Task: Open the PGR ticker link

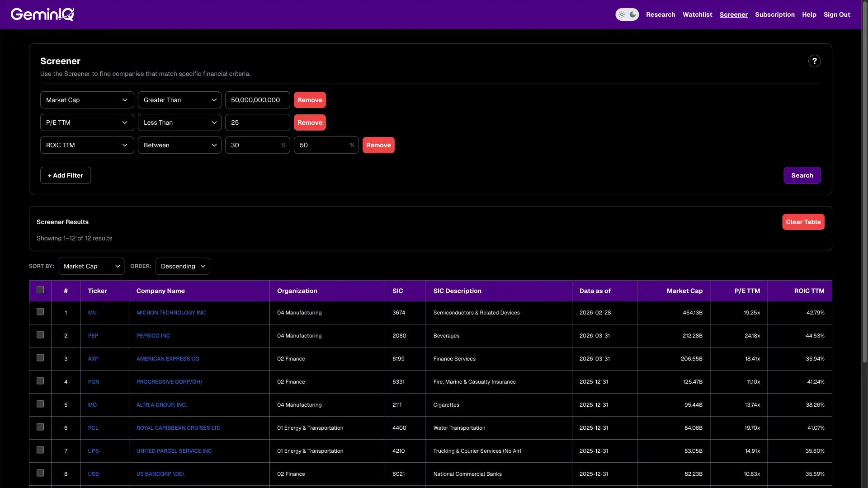Action: [x=93, y=382]
